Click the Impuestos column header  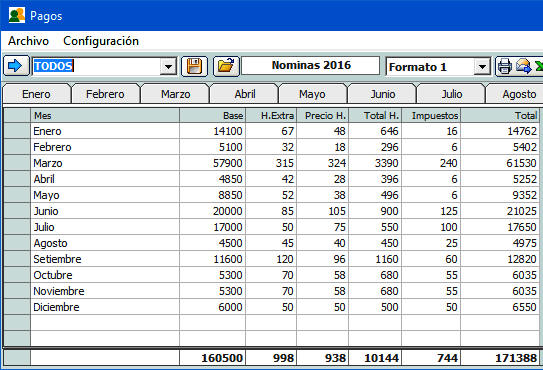[x=431, y=115]
